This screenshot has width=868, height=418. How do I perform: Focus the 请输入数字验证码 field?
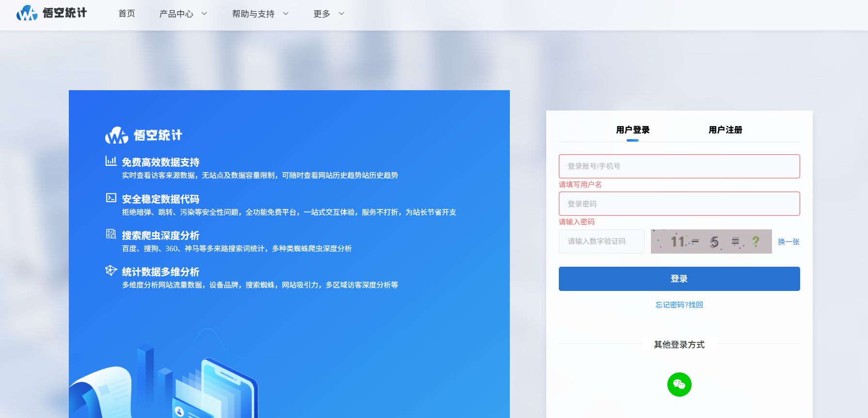click(601, 241)
